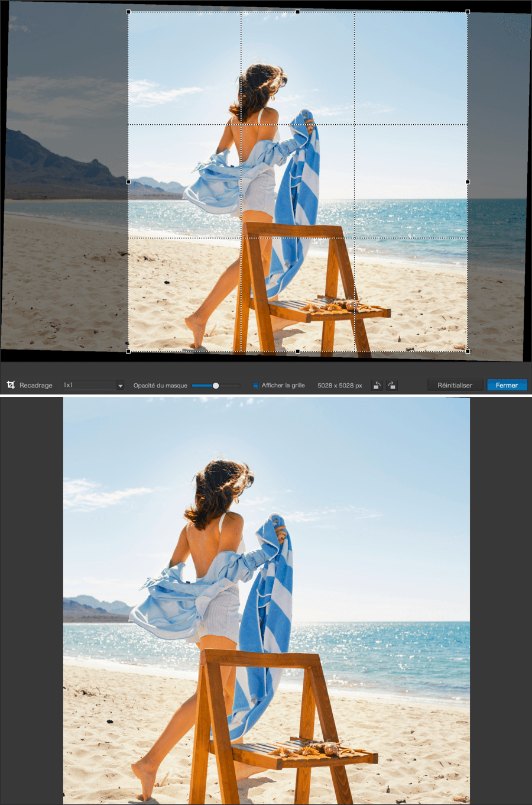Viewport: 532px width, 805px height.
Task: Click the bottom-center crop edge handle
Action: click(x=298, y=351)
